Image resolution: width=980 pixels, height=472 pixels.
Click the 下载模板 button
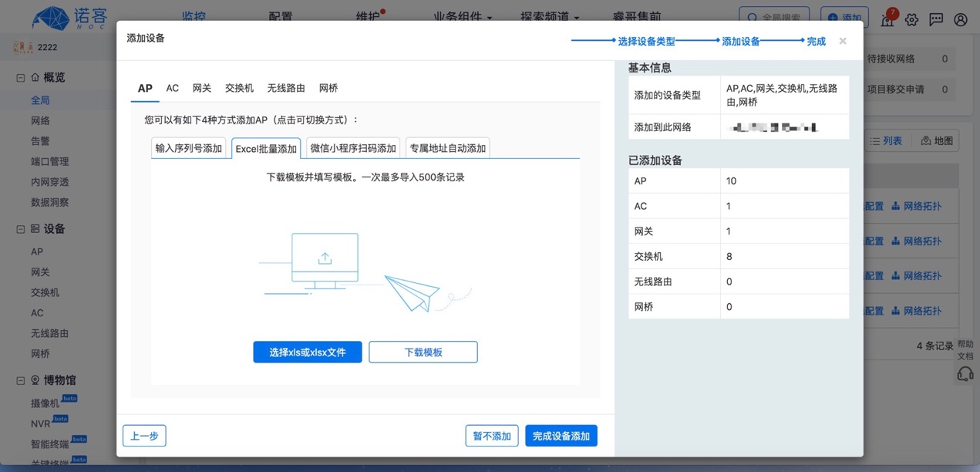[x=423, y=352]
